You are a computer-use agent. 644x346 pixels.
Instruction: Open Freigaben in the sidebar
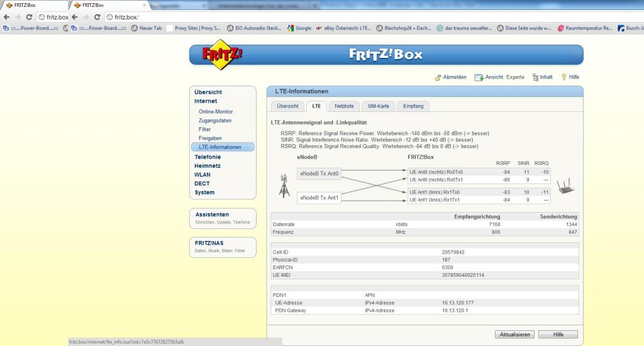(x=210, y=138)
